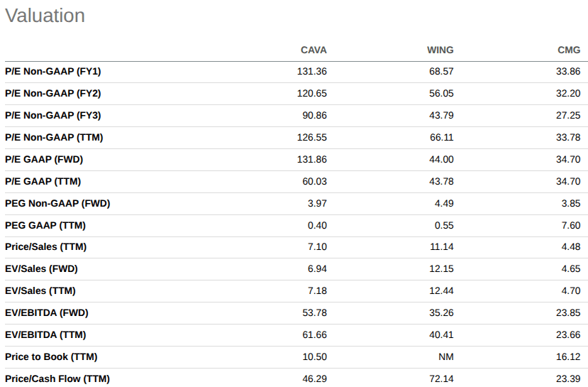Image resolution: width=588 pixels, height=387 pixels.
Task: Open the PEG Non-GAAP (FWD) metric
Action: point(57,204)
